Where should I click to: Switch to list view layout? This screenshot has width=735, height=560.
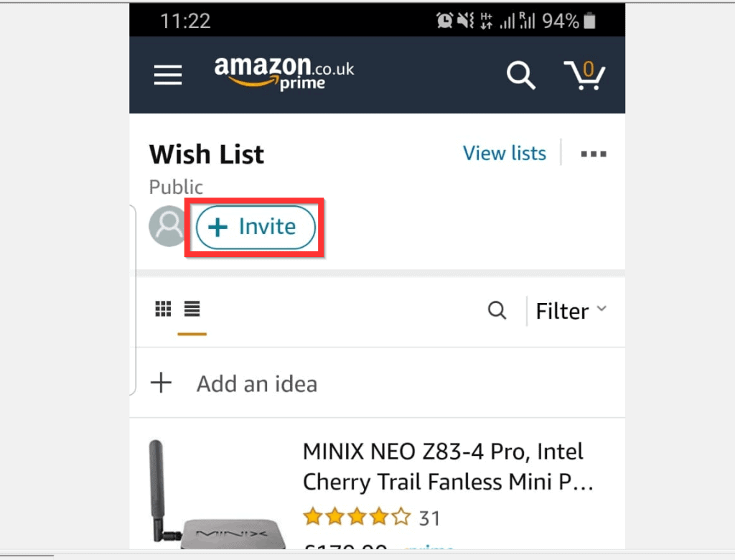pos(192,309)
